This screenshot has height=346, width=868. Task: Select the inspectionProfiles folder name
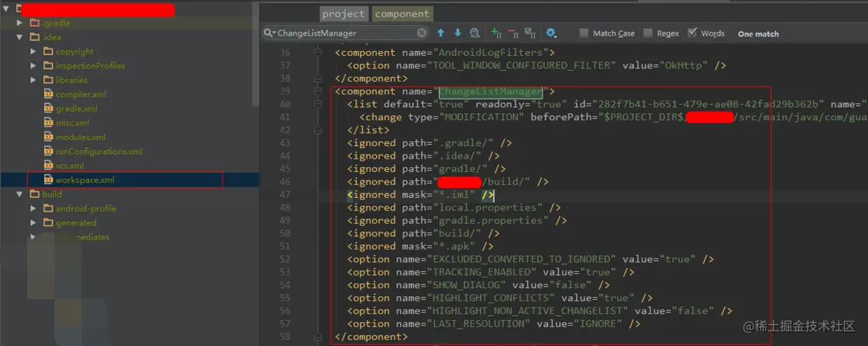(x=90, y=66)
